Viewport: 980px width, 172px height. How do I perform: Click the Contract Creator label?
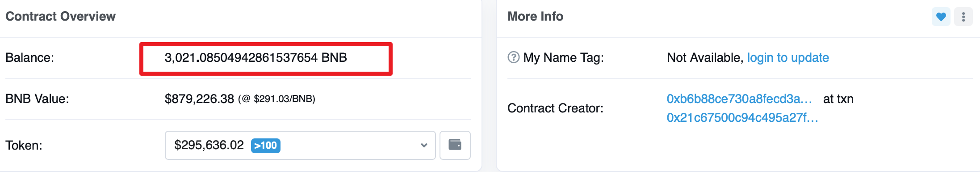[555, 108]
